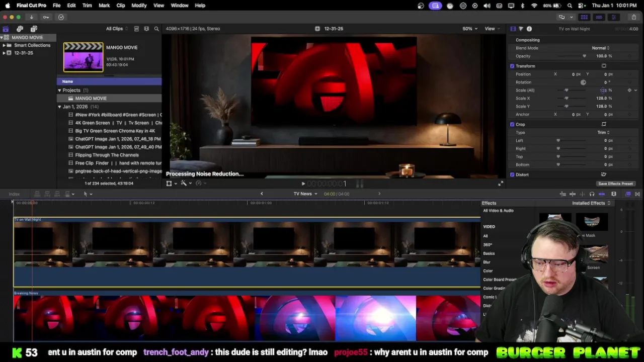This screenshot has height=362, width=644.
Task: Expand the 12-31-25 event
Action: [4, 53]
